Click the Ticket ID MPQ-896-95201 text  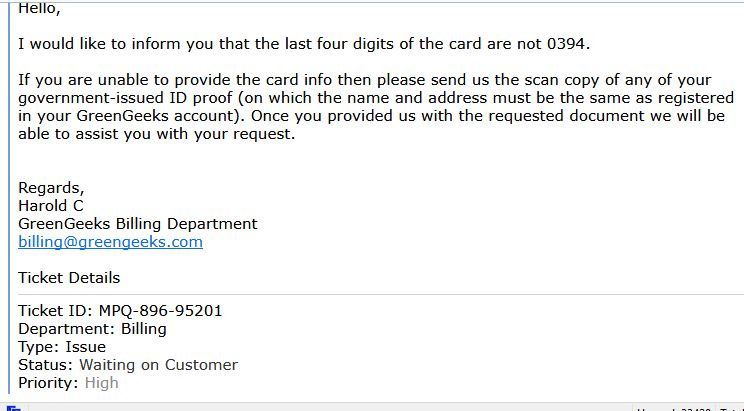click(120, 311)
